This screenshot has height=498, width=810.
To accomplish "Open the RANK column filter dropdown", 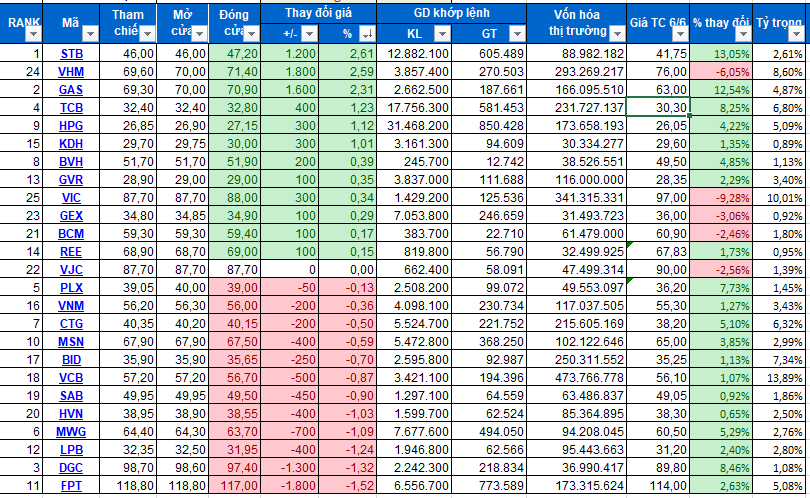I will tap(34, 34).
